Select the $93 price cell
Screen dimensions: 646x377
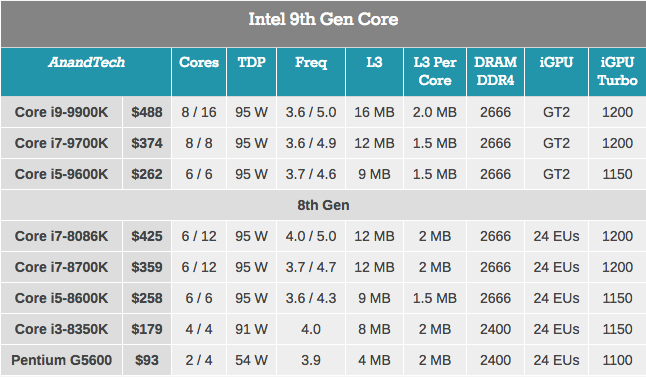[x=147, y=360]
